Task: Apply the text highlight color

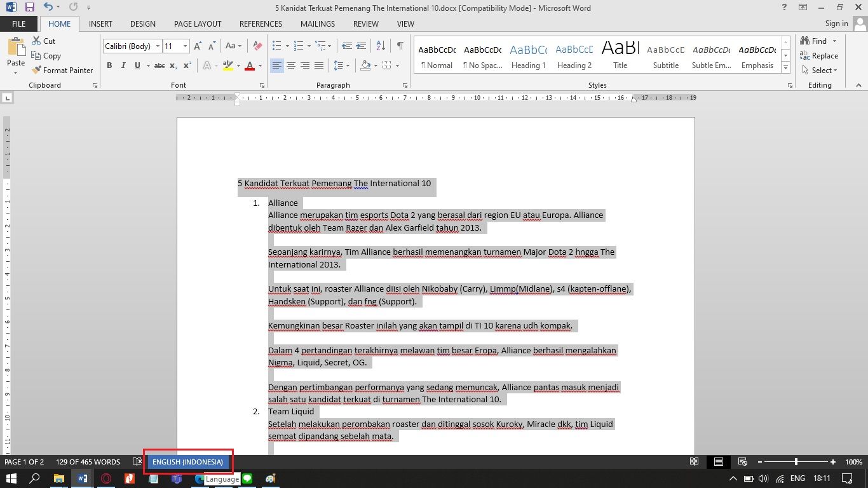Action: tap(228, 65)
